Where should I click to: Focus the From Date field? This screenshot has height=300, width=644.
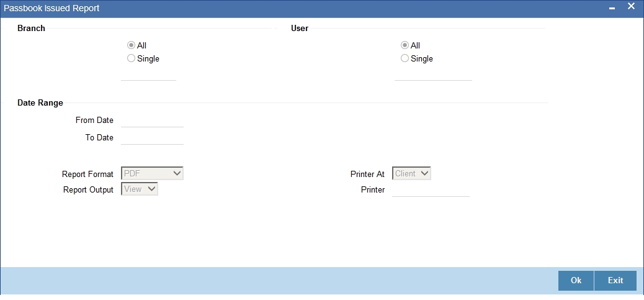(153, 121)
